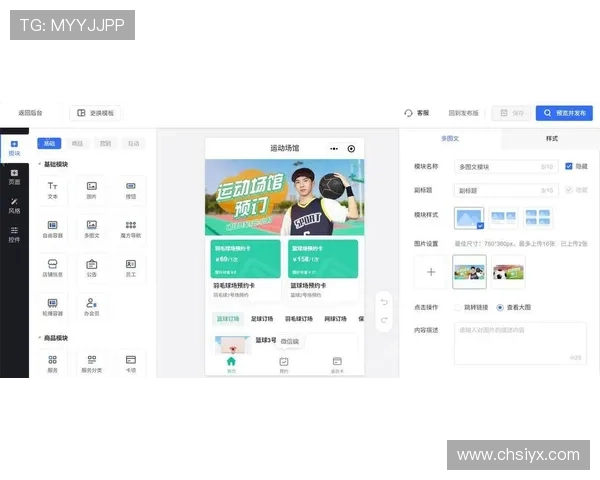Click the 变换模板 button
Screen dimensions: 600x480
pyautogui.click(x=95, y=113)
